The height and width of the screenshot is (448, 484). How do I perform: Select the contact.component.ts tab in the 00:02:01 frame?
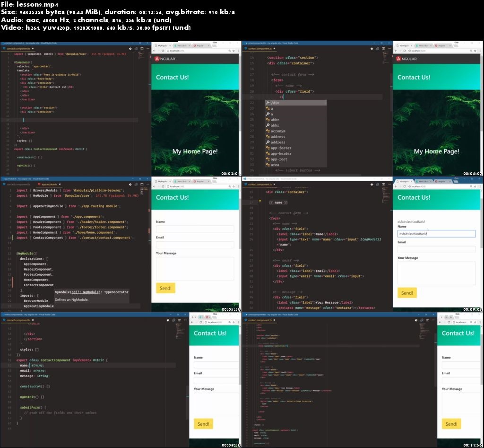coord(18,49)
